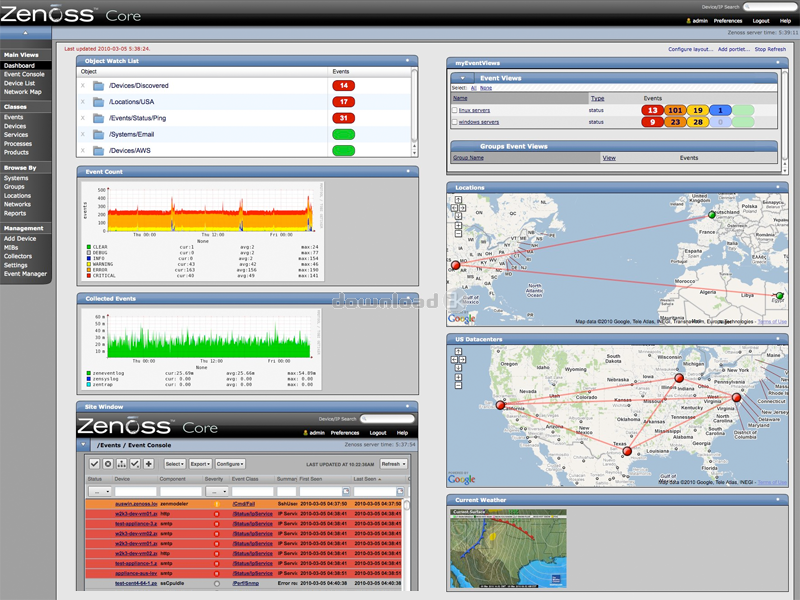
Task: Click the add event plus icon in Site Window
Action: click(148, 464)
